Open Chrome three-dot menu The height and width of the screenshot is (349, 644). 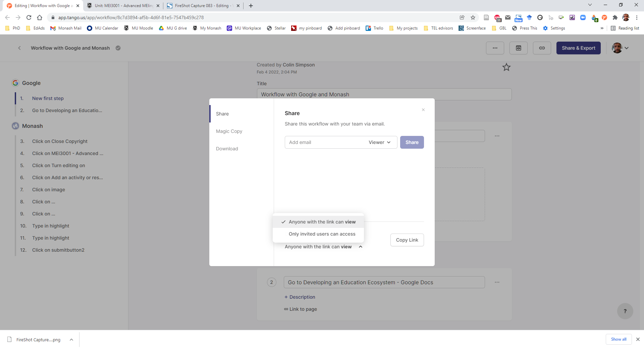tap(637, 17)
